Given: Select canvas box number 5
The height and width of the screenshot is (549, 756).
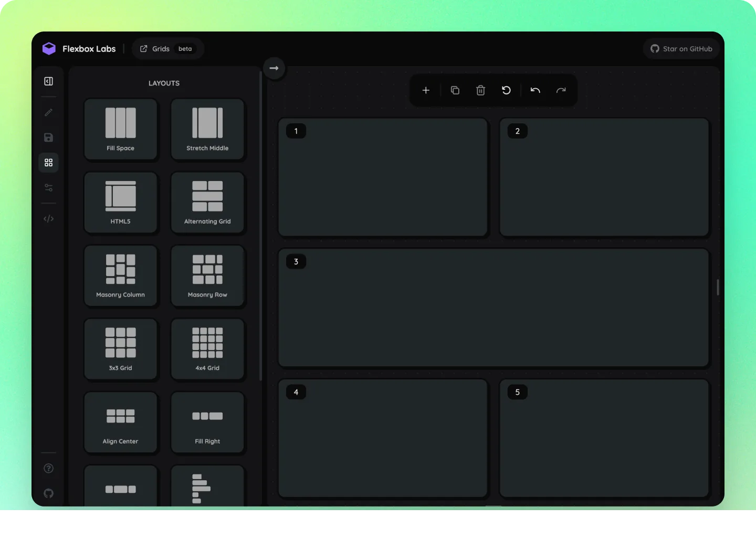Looking at the screenshot, I should tap(604, 438).
